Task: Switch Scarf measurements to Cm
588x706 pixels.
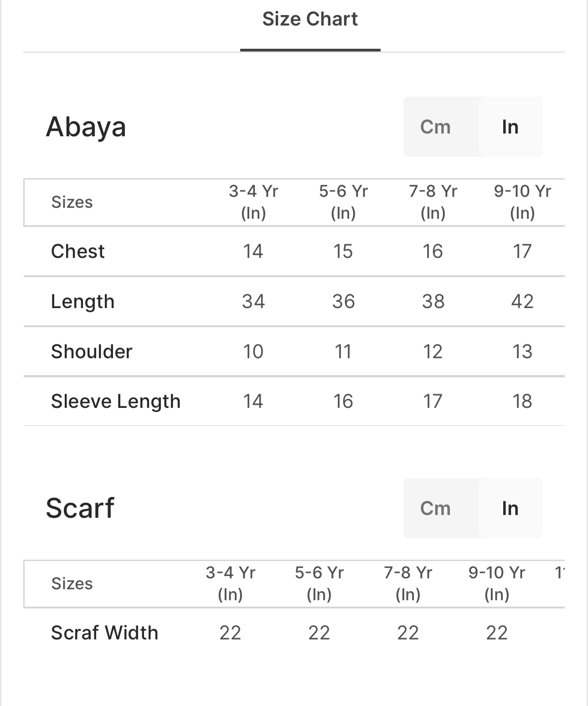Action: click(435, 508)
